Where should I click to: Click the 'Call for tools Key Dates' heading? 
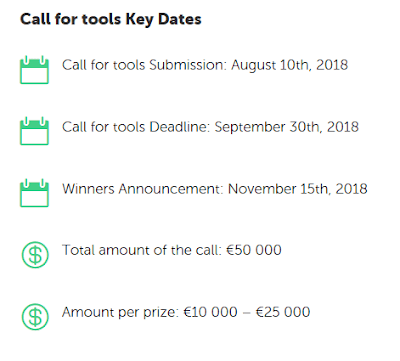(111, 19)
